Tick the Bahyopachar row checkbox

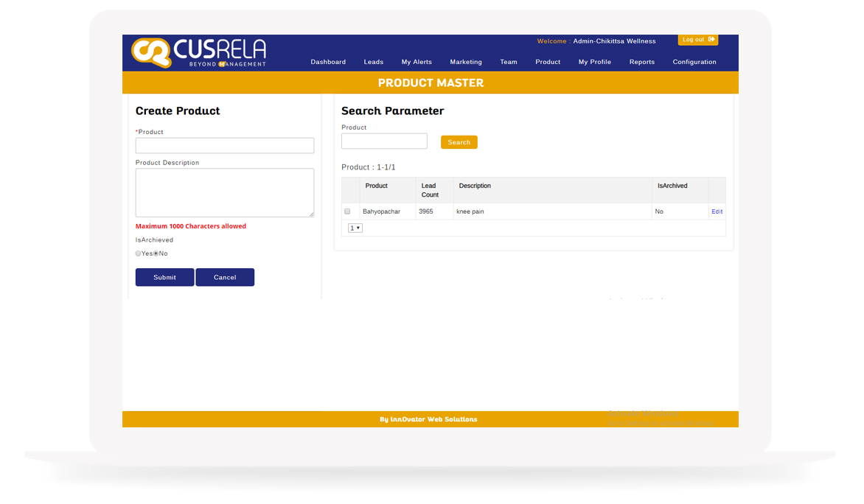tap(347, 211)
